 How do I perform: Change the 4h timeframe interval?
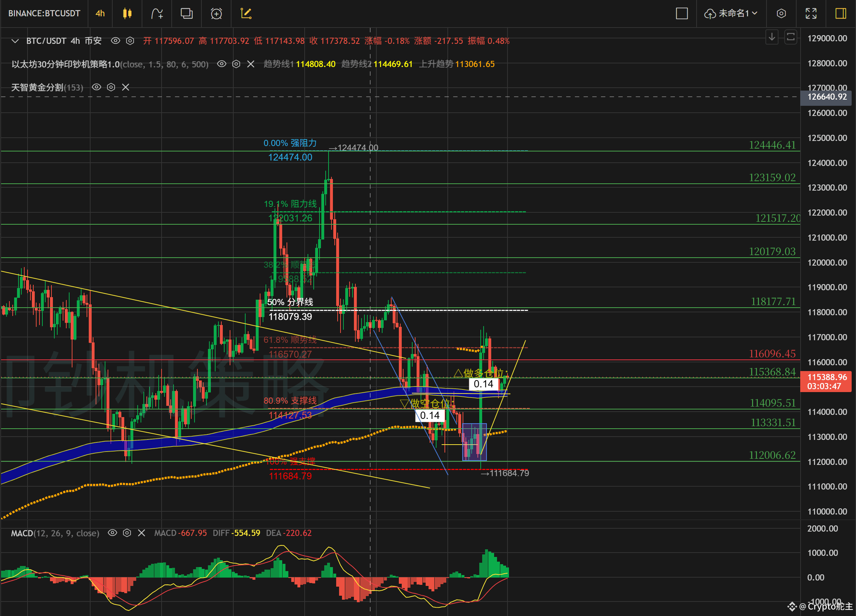pyautogui.click(x=100, y=14)
